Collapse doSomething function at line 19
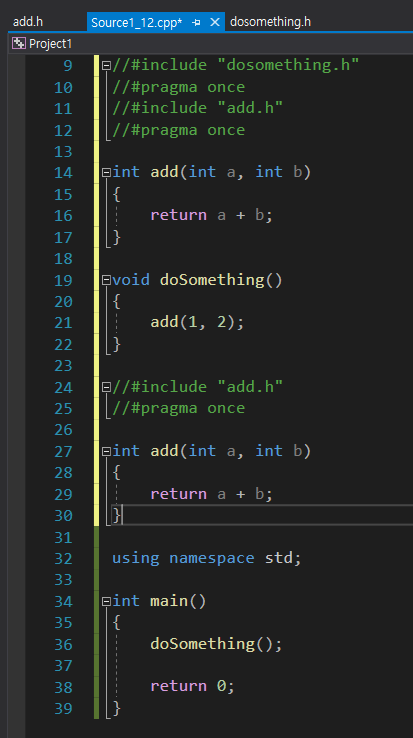The image size is (413, 738). coord(106,281)
